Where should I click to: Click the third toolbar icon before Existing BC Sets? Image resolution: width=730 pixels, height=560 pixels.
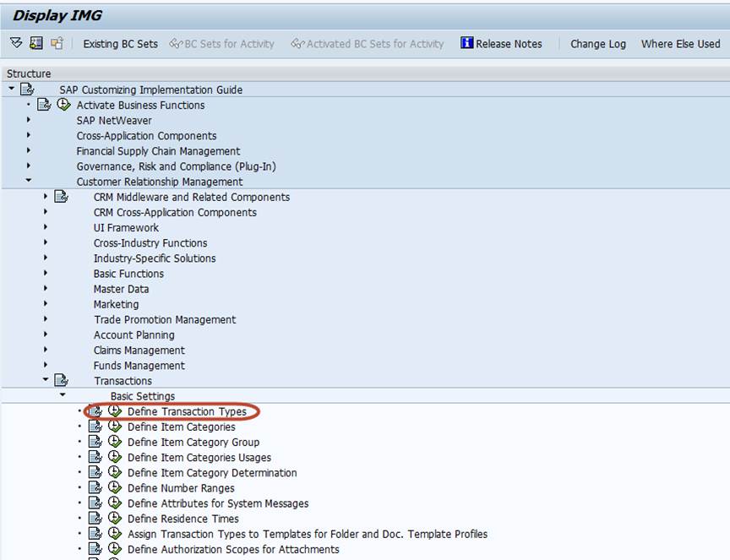pos(57,43)
